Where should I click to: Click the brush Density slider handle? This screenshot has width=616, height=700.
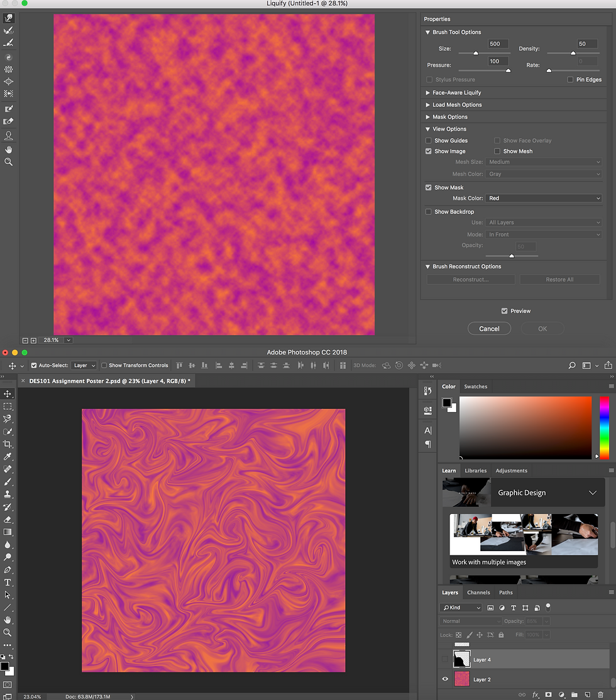tap(573, 53)
